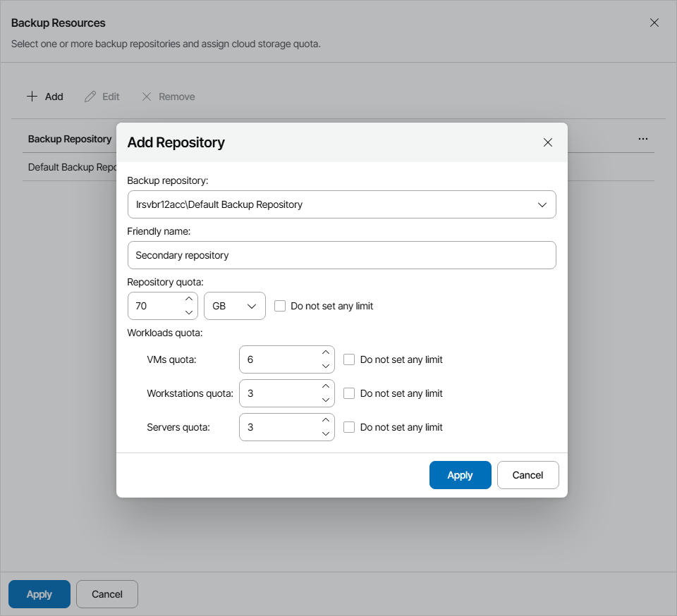Decrease Workstations quota with down arrow
This screenshot has height=616, width=677.
[326, 400]
